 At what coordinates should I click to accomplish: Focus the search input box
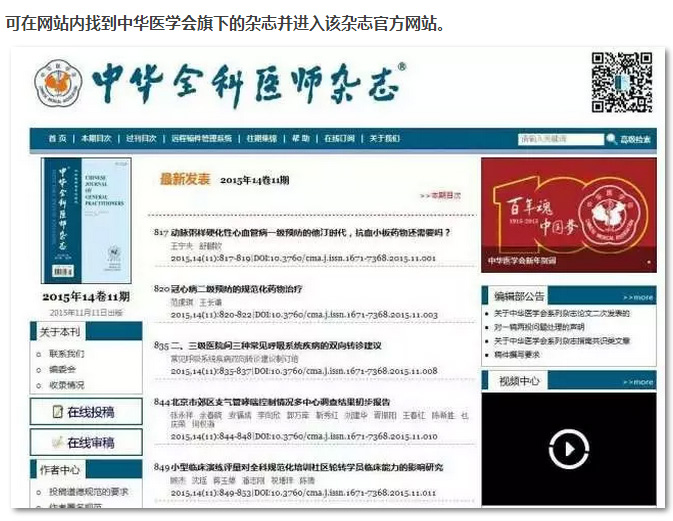pyautogui.click(x=561, y=139)
